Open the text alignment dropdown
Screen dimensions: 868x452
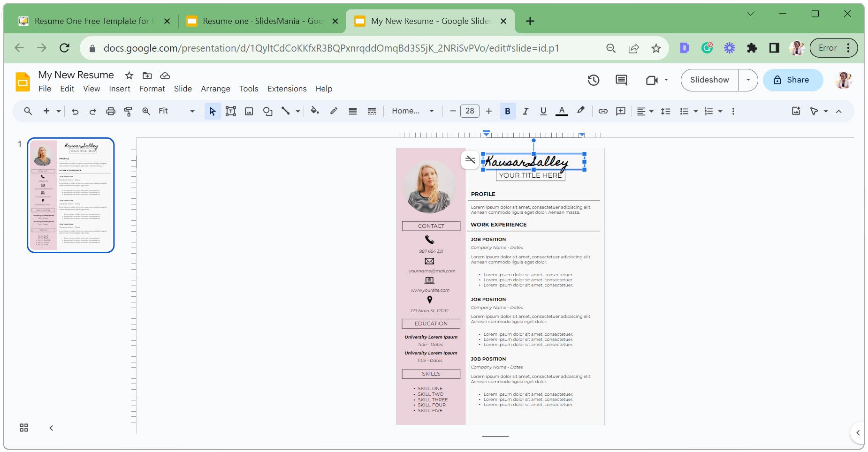[645, 111]
